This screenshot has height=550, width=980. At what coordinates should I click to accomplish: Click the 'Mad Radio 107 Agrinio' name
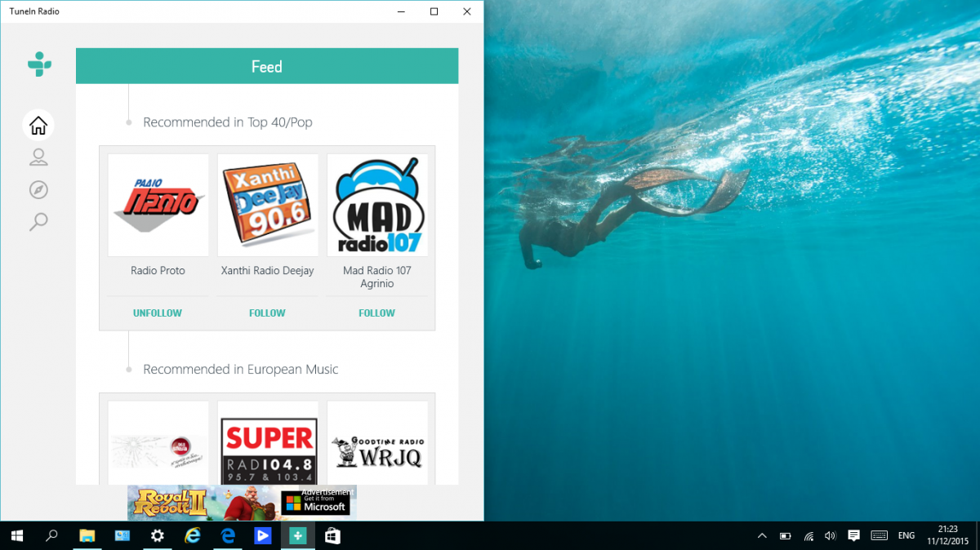[x=377, y=277]
